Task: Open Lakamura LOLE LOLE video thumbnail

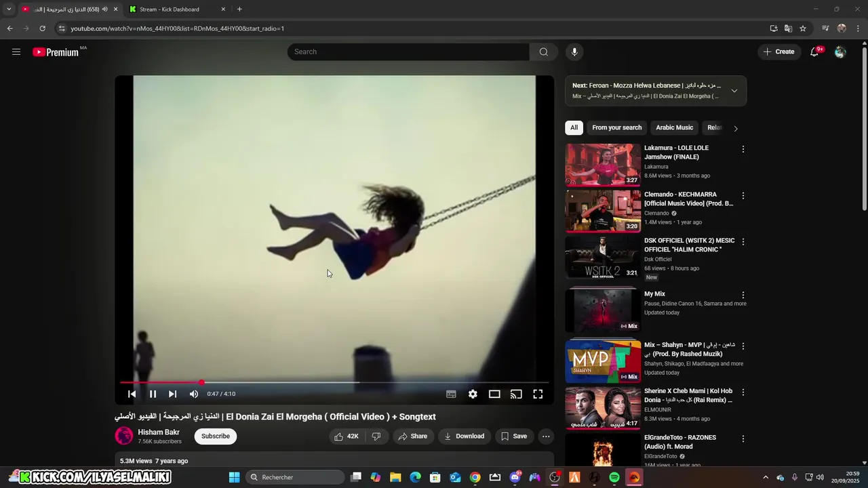Action: pos(603,165)
